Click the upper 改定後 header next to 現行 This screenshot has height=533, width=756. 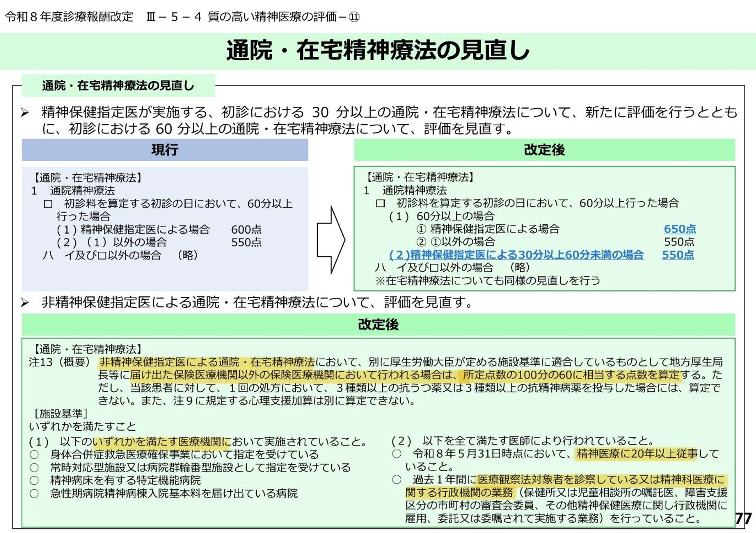pos(544,150)
